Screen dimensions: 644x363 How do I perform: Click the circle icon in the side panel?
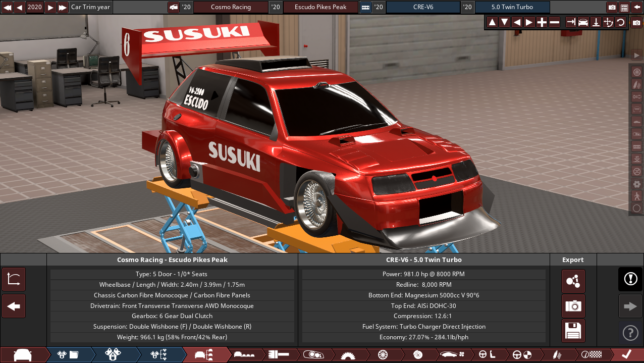pyautogui.click(x=636, y=208)
